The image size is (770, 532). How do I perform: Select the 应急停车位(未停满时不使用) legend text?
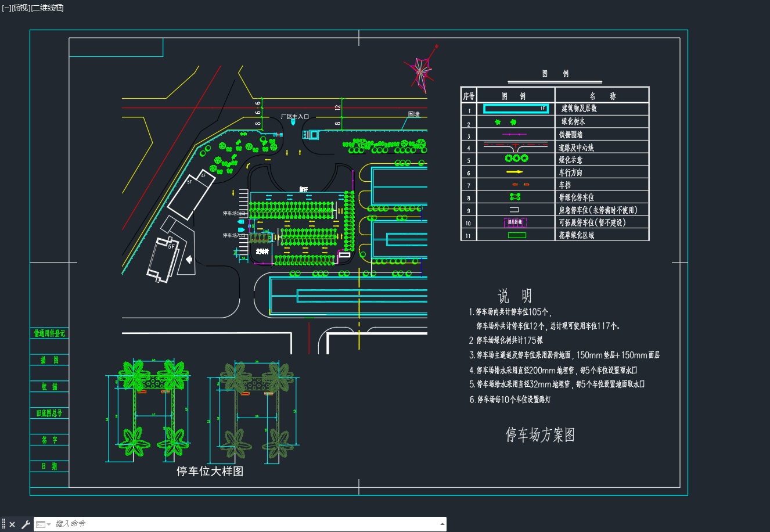click(x=598, y=210)
